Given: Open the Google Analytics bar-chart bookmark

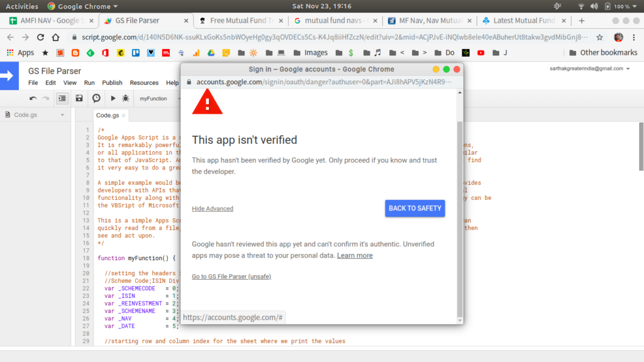Looking at the screenshot, I should pyautogui.click(x=196, y=53).
